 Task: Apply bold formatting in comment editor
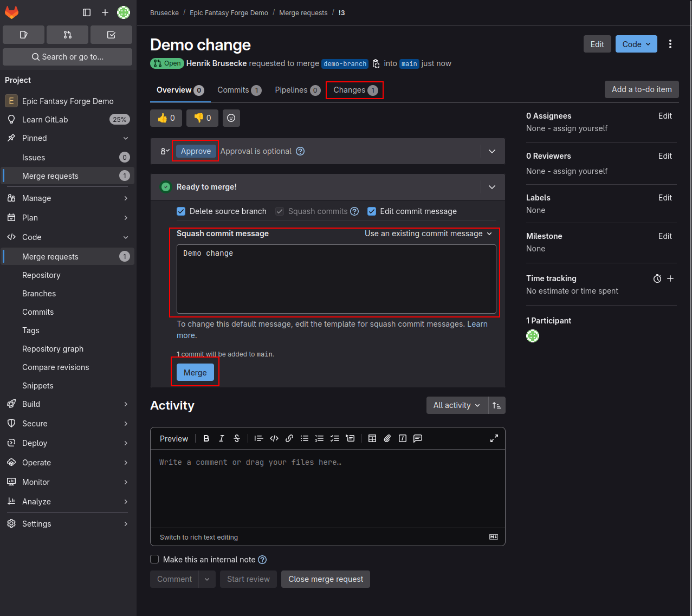(x=206, y=438)
